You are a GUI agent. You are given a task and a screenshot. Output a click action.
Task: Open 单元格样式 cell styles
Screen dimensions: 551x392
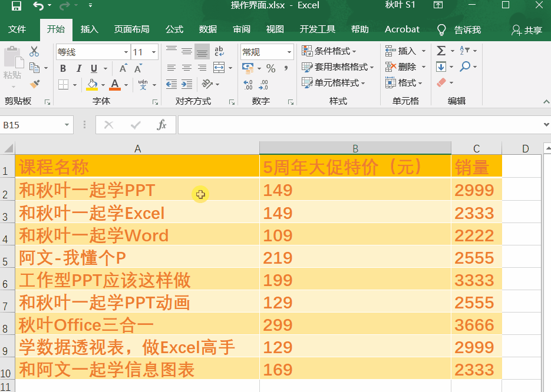pyautogui.click(x=333, y=83)
